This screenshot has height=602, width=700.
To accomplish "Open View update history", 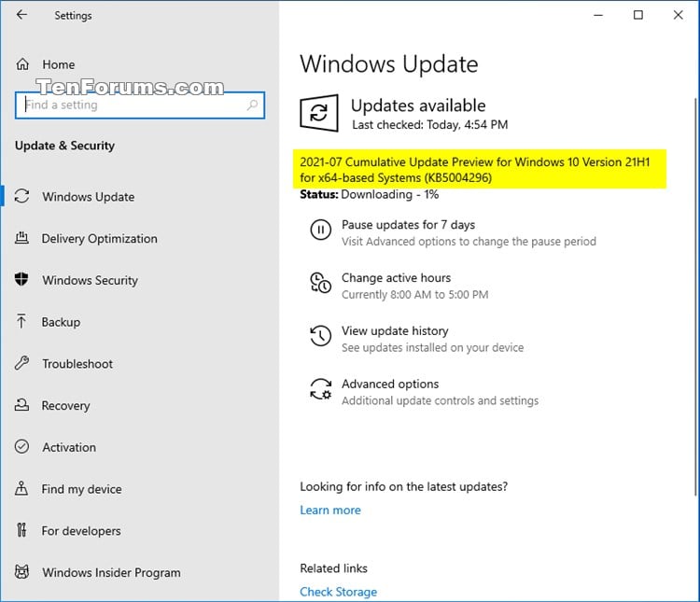I will 395,331.
